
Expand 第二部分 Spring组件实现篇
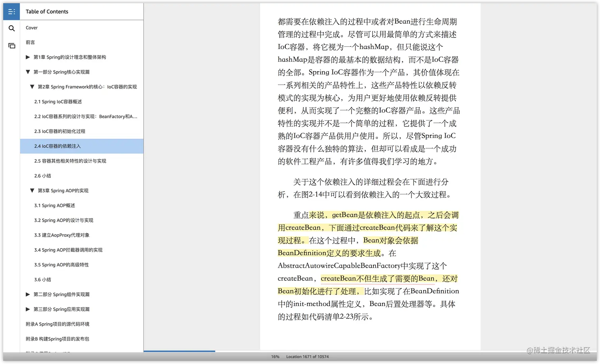point(28,294)
